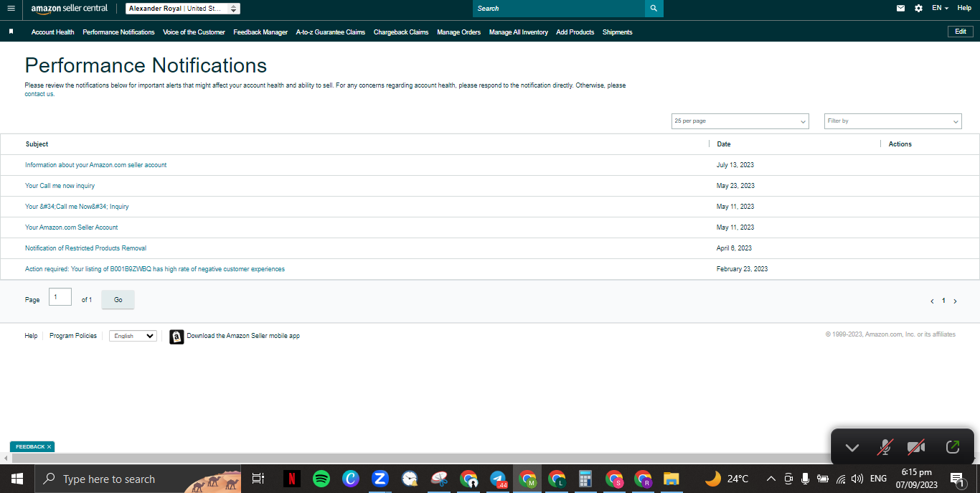Screen dimensions: 980x493
Task: Expand the 25 per page dropdown
Action: pyautogui.click(x=740, y=121)
